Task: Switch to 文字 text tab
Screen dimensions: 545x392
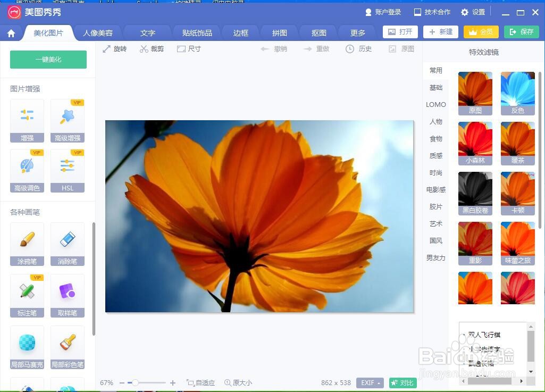Action: (x=148, y=33)
